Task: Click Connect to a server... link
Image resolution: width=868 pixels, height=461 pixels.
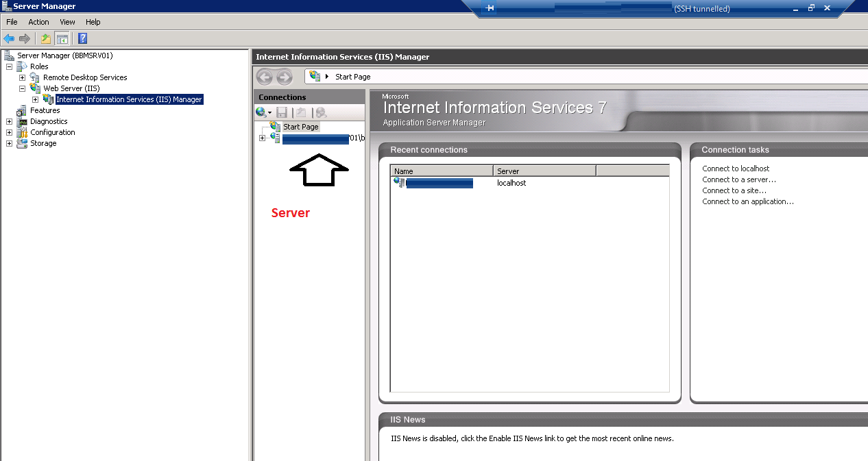Action: pyautogui.click(x=739, y=179)
